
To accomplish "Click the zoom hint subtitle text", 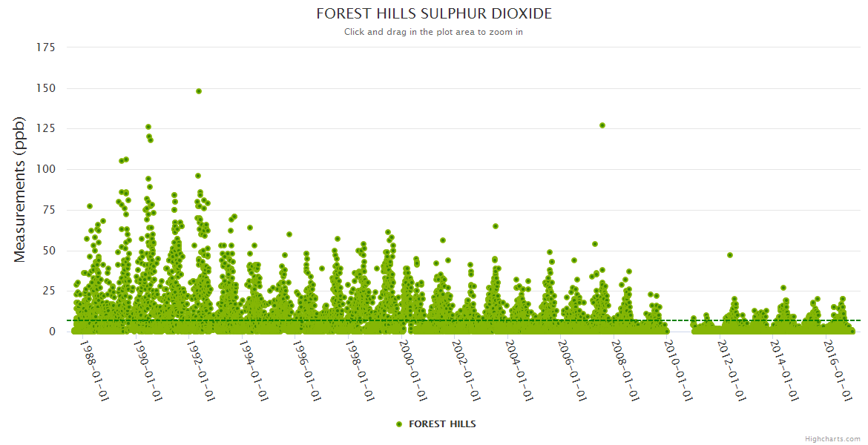I will pyautogui.click(x=433, y=32).
